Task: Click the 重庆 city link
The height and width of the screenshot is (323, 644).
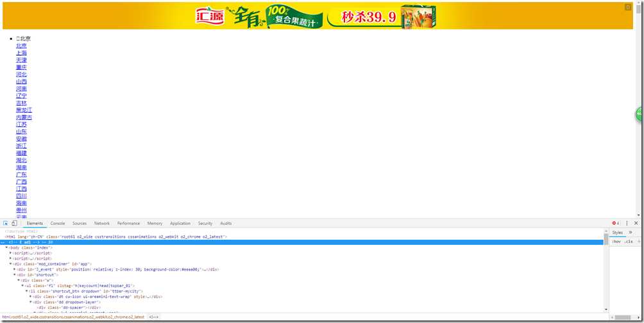Action: [x=21, y=67]
